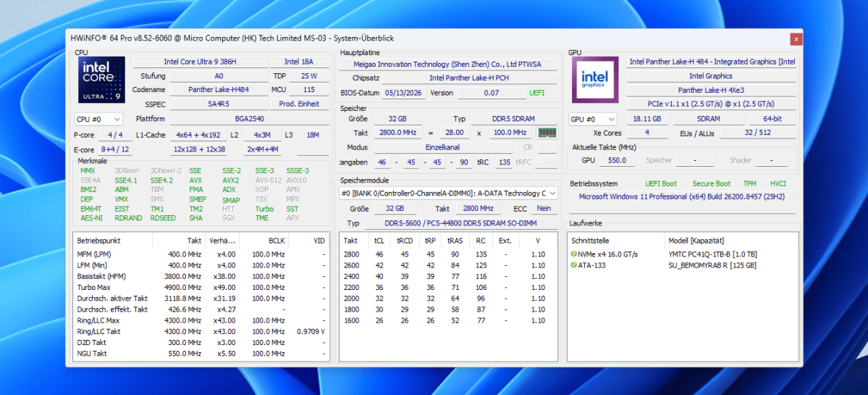Click the SA4R5 SSPEC value
868x395 pixels.
click(x=219, y=104)
